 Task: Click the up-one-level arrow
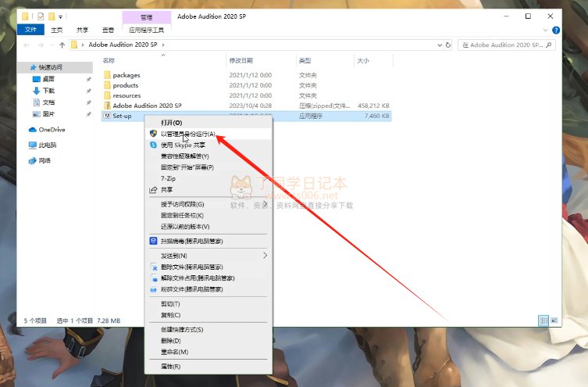(62, 45)
